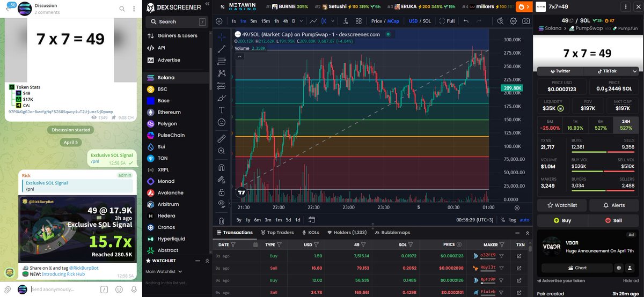The height and width of the screenshot is (297, 644).
Task: Collapse the Volume indicator legend arrow
Action: tap(240, 55)
